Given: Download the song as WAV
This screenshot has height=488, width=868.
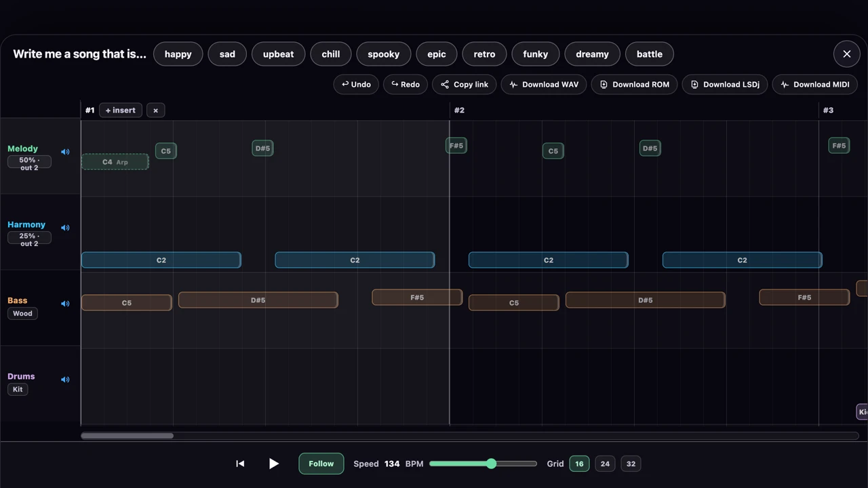Looking at the screenshot, I should [x=544, y=85].
